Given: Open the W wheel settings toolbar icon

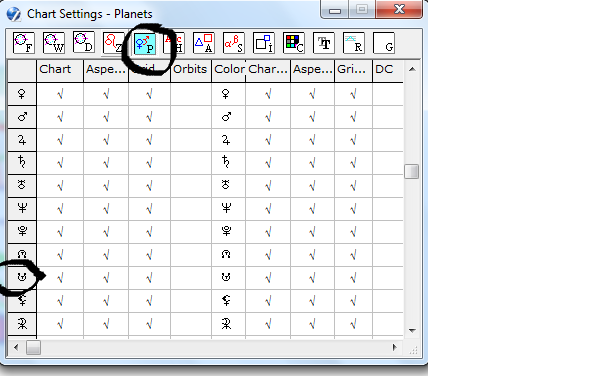Looking at the screenshot, I should (x=54, y=43).
